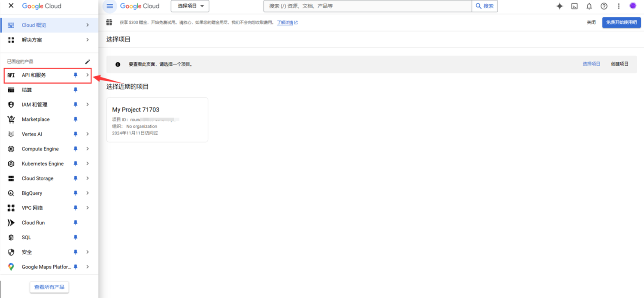Click the 创建项目 button

tap(620, 64)
